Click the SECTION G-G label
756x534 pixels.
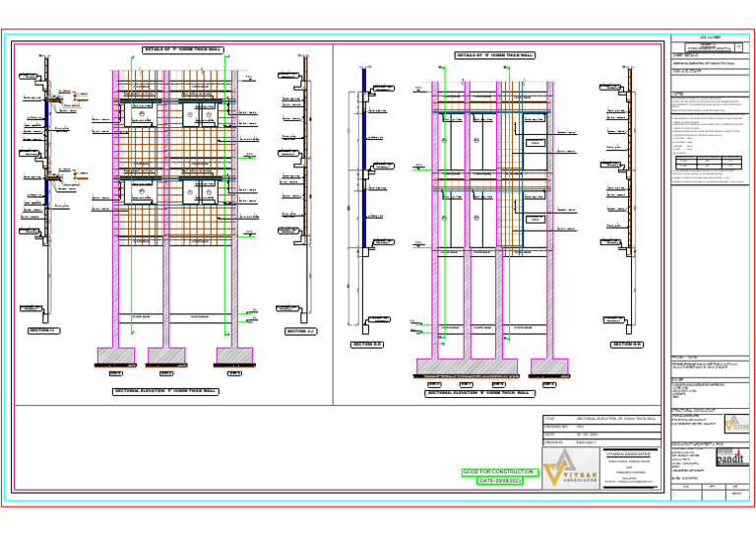[367, 345]
